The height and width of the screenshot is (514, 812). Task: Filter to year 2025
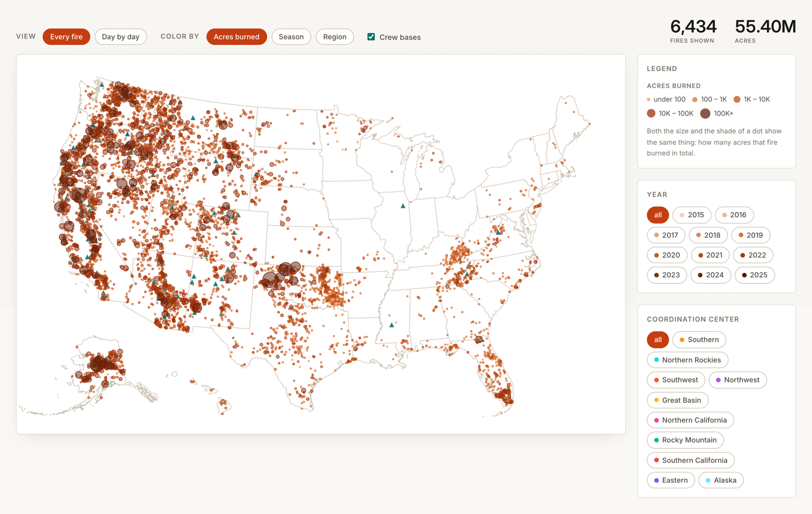pyautogui.click(x=755, y=275)
